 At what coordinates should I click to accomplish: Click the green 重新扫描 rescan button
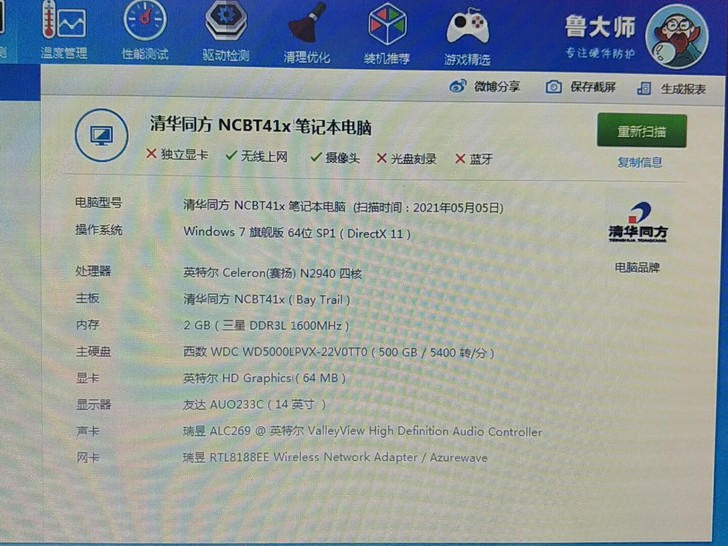click(642, 131)
